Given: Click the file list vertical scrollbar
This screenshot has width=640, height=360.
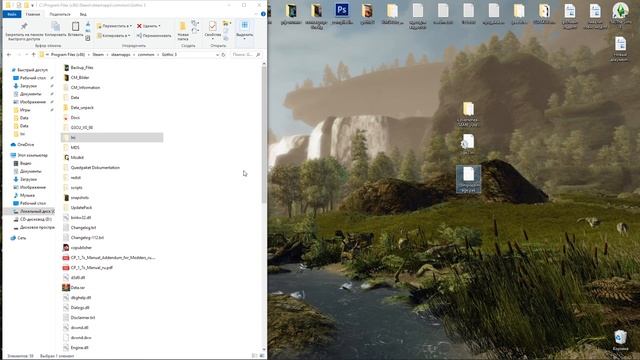Looking at the screenshot, I should [264, 135].
